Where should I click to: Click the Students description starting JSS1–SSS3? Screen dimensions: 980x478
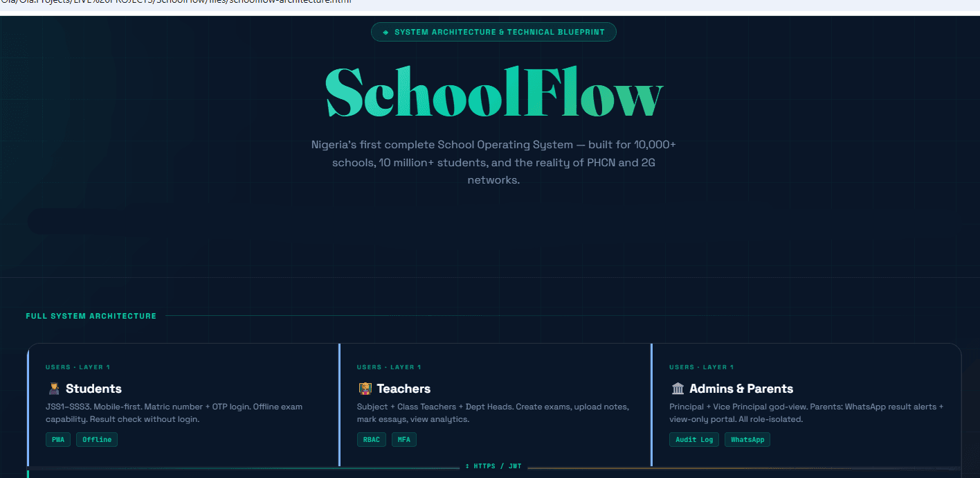(x=174, y=413)
